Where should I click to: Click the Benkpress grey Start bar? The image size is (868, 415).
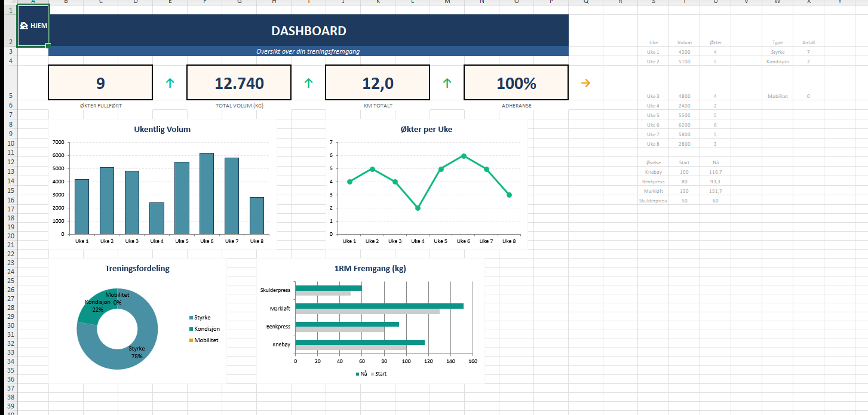pyautogui.click(x=340, y=330)
